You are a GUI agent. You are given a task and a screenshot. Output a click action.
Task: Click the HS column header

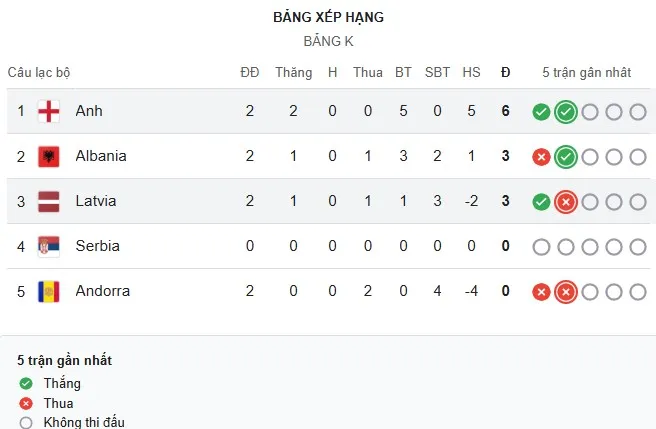click(x=471, y=72)
